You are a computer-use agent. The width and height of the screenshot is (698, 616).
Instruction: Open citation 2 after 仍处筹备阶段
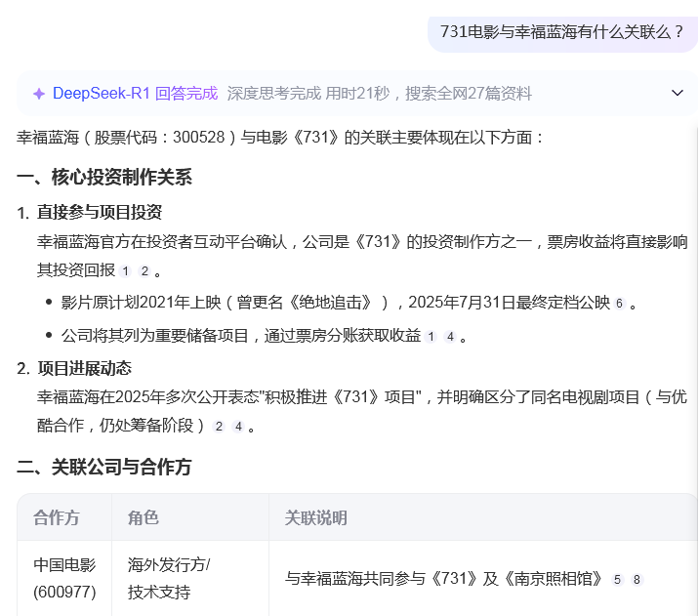click(x=219, y=427)
